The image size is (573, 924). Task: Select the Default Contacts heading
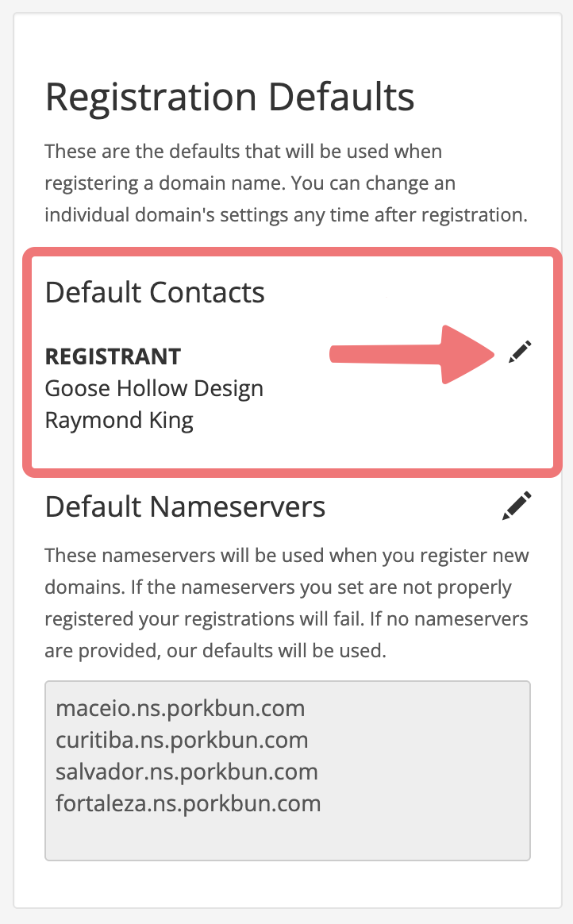(155, 292)
